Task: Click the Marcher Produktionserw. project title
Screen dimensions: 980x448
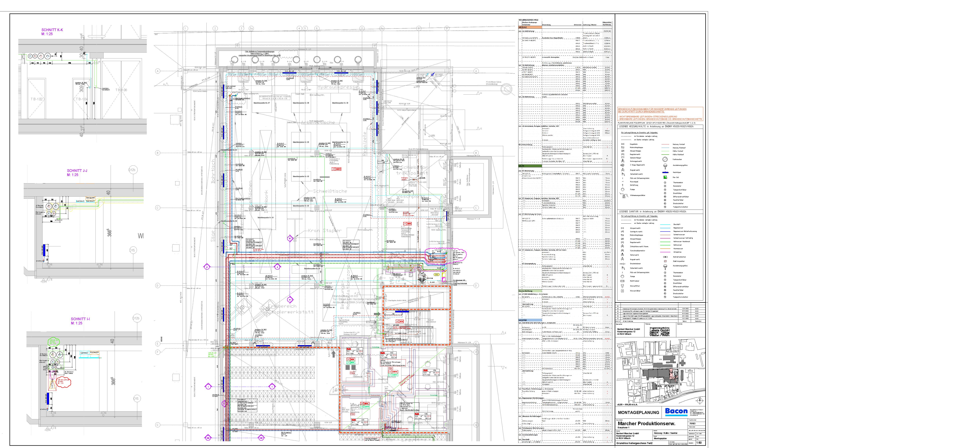Action: pos(646,423)
